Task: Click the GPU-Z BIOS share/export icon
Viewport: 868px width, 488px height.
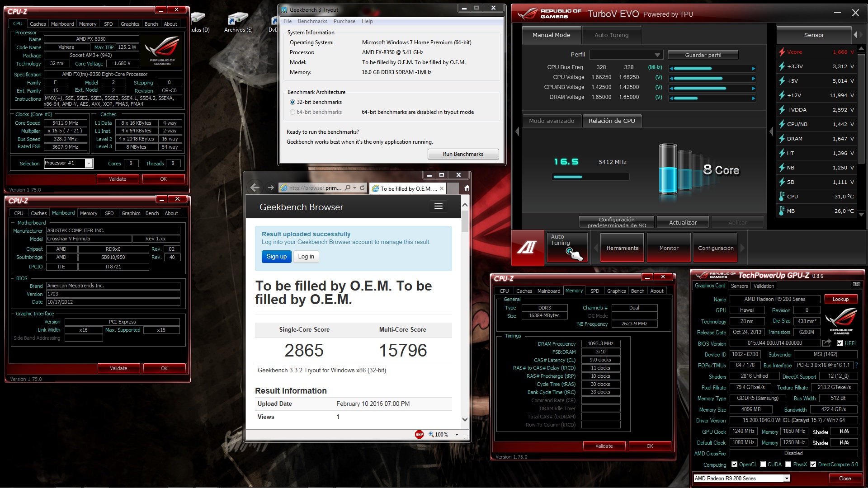Action: (826, 343)
